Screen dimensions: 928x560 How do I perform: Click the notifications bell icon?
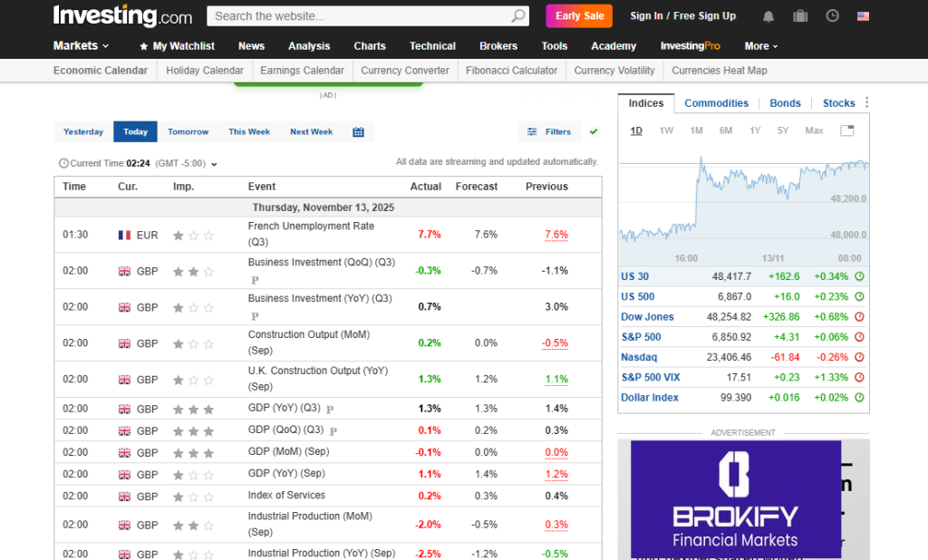click(768, 16)
